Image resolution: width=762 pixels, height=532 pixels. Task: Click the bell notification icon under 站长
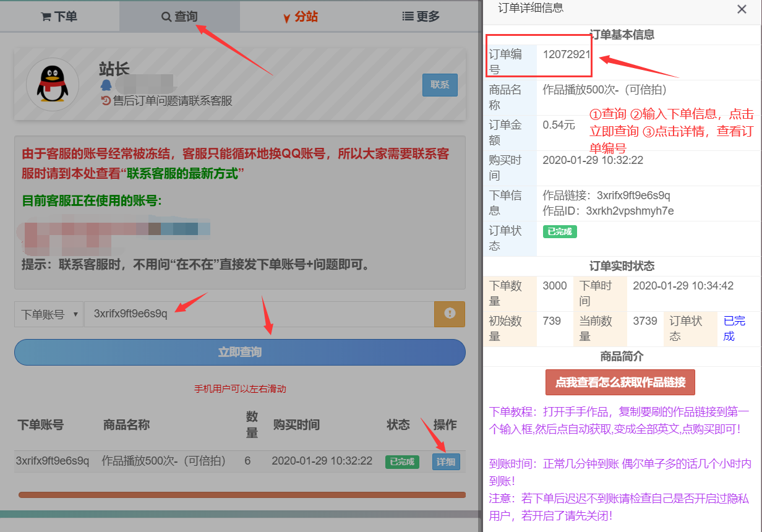click(x=105, y=84)
